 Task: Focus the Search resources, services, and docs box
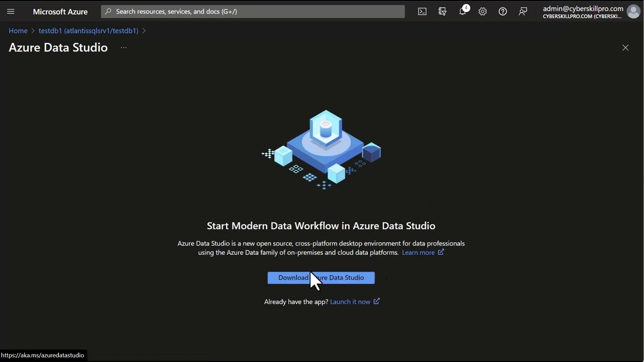click(253, 12)
